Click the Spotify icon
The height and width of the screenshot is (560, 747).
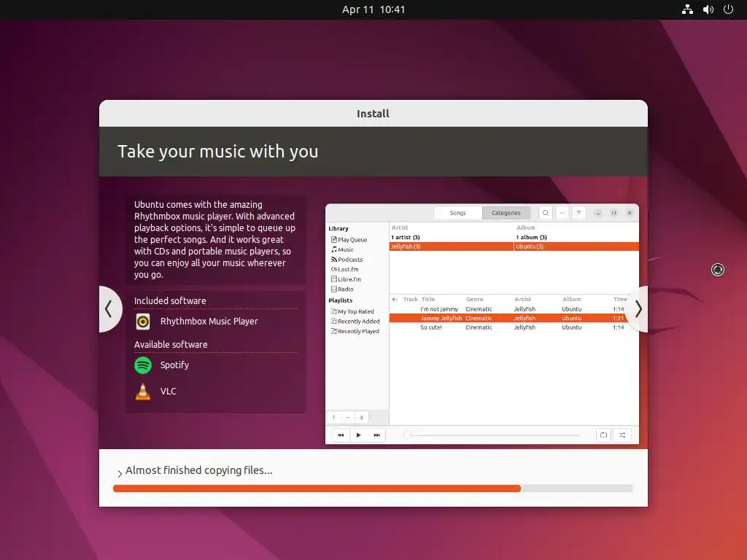coord(143,365)
